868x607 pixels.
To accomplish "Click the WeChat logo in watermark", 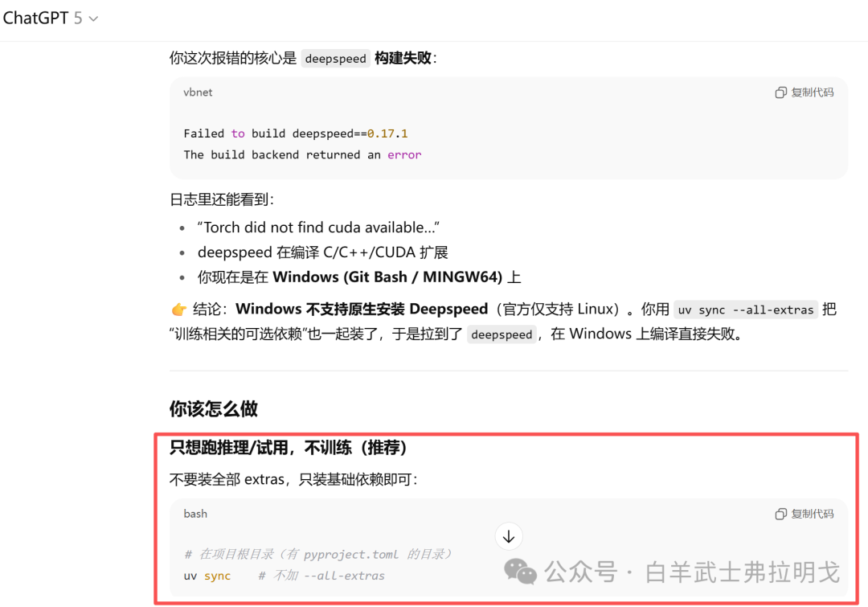I will (x=520, y=571).
